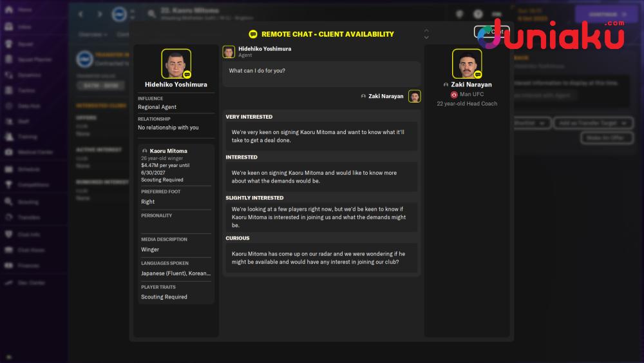Expand the chat header up-down chevrons
Image resolution: width=644 pixels, height=363 pixels.
click(x=426, y=34)
